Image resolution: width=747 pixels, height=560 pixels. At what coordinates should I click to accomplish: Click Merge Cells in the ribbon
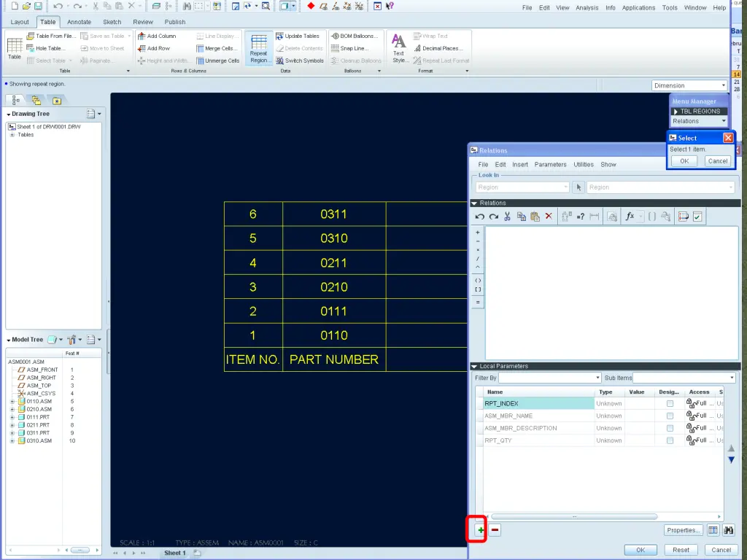(217, 48)
